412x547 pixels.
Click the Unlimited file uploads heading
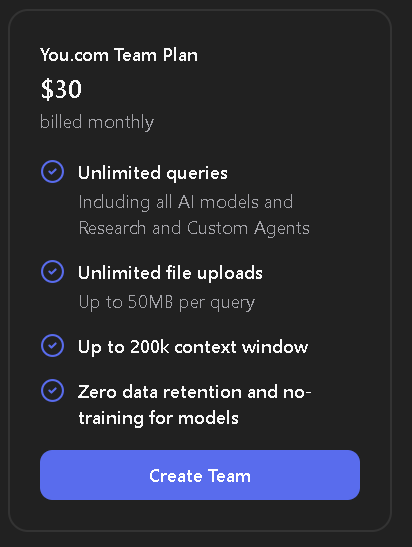coord(170,273)
